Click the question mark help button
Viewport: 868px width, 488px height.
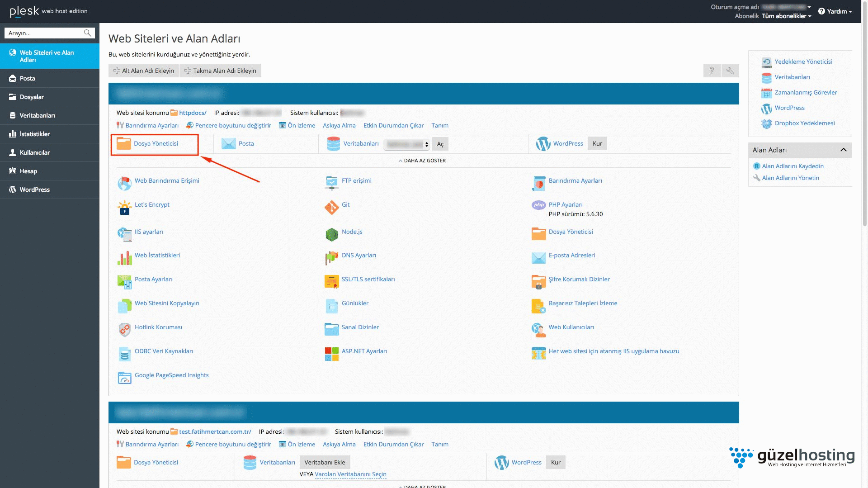[x=712, y=71]
